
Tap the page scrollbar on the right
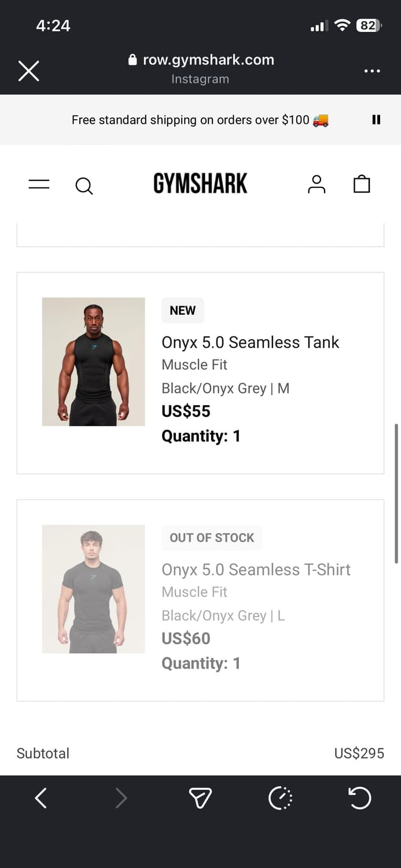coord(396,493)
